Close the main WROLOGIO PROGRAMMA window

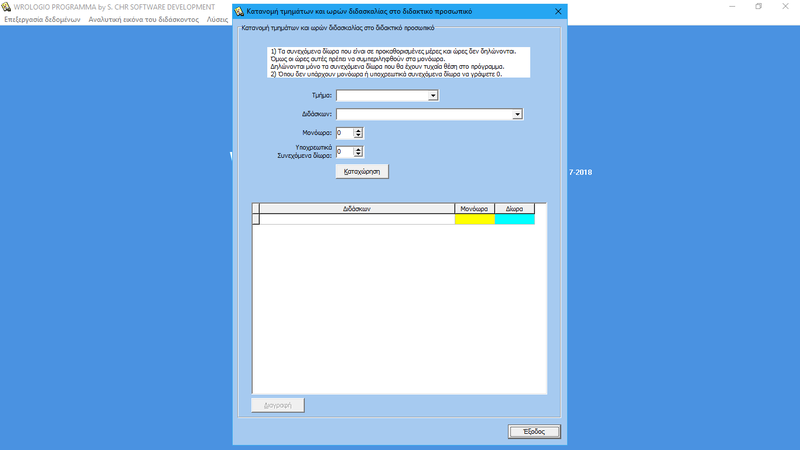785,7
